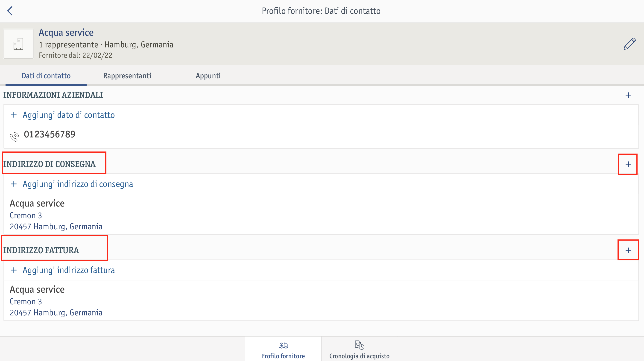Open the Acqua service company logo thumbnail
This screenshot has width=644, height=361.
click(18, 44)
